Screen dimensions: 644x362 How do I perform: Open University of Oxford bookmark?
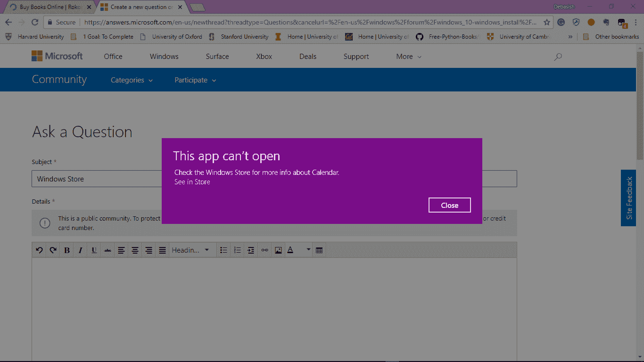(171, 37)
